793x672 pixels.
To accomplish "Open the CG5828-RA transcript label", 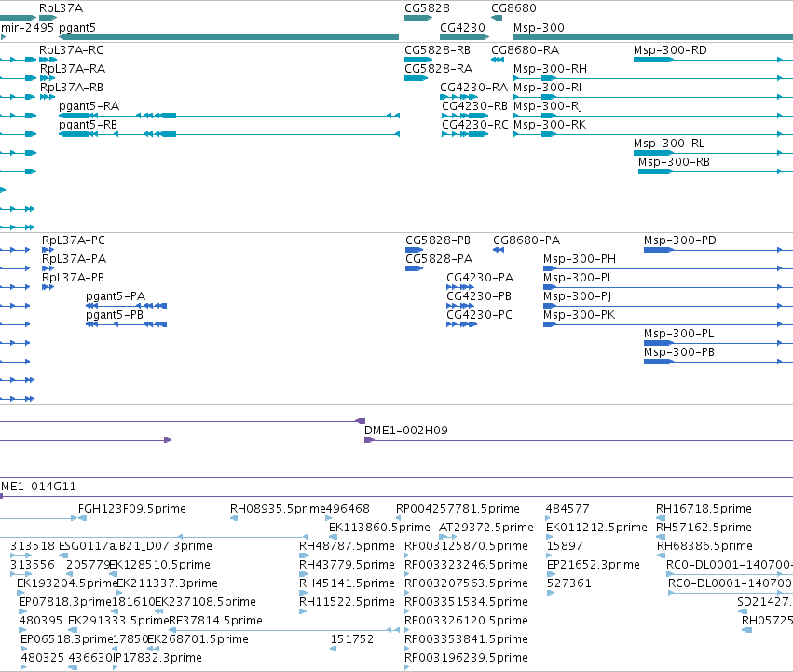I will pos(439,68).
